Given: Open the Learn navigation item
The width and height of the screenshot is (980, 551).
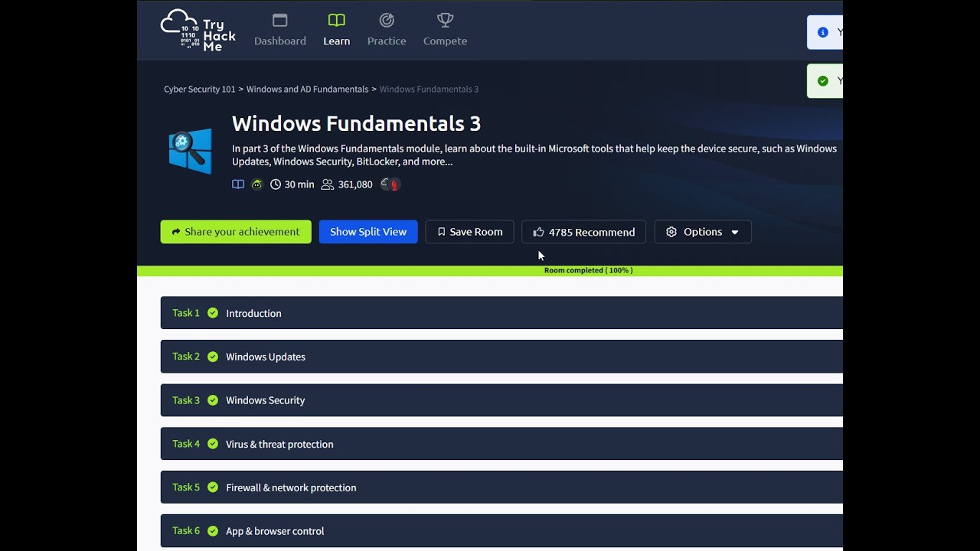Looking at the screenshot, I should 336,30.
